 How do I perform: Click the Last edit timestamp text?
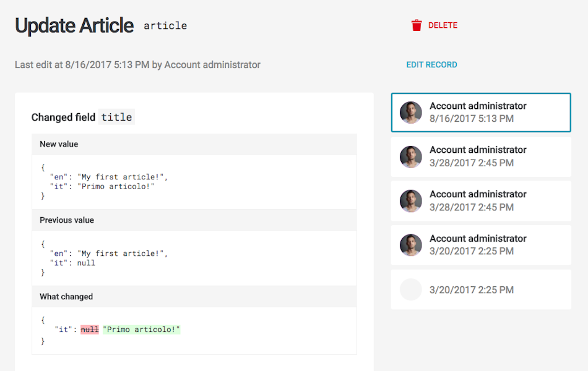(x=137, y=65)
